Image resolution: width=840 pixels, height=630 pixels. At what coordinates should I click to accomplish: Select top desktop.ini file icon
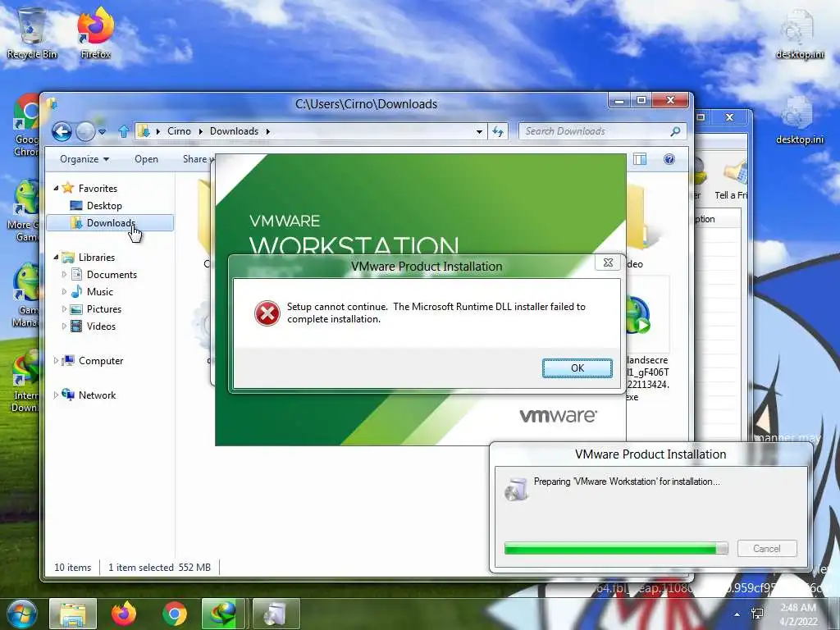(800, 34)
